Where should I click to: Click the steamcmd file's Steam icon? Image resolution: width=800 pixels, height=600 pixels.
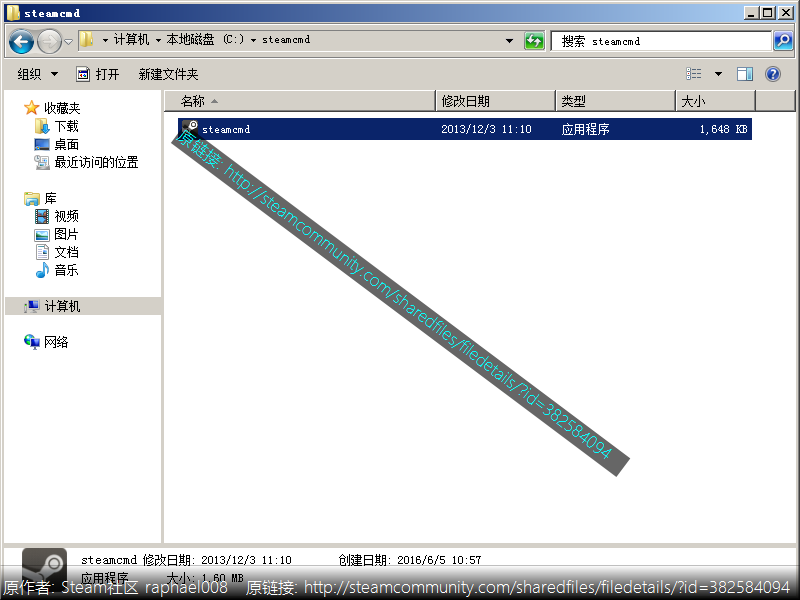[190, 129]
